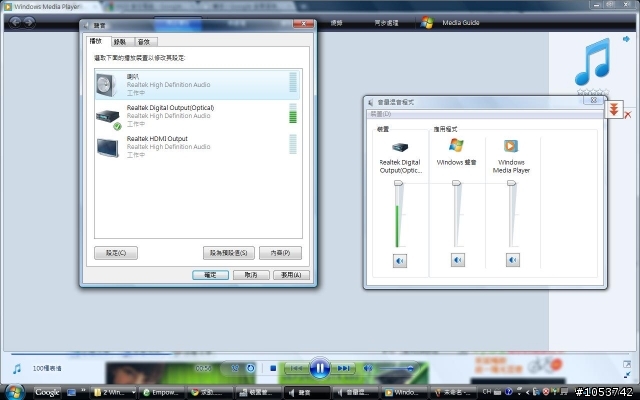Open the 同步處理 tab in Media Player

tap(386, 23)
